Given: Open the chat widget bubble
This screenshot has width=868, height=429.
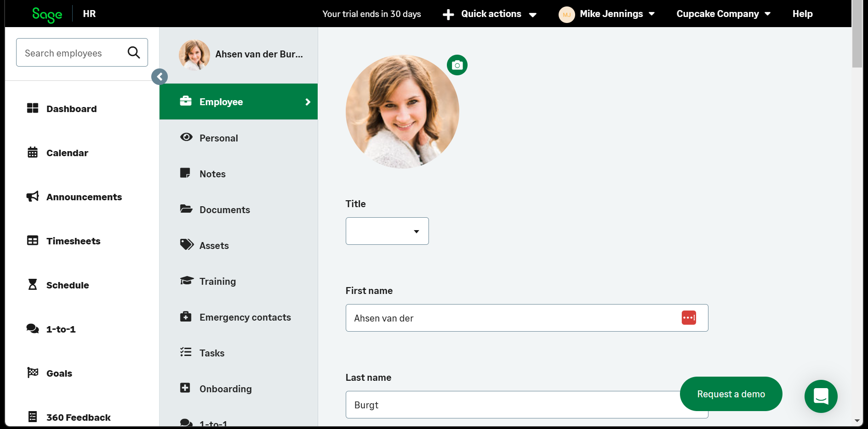Looking at the screenshot, I should [821, 396].
